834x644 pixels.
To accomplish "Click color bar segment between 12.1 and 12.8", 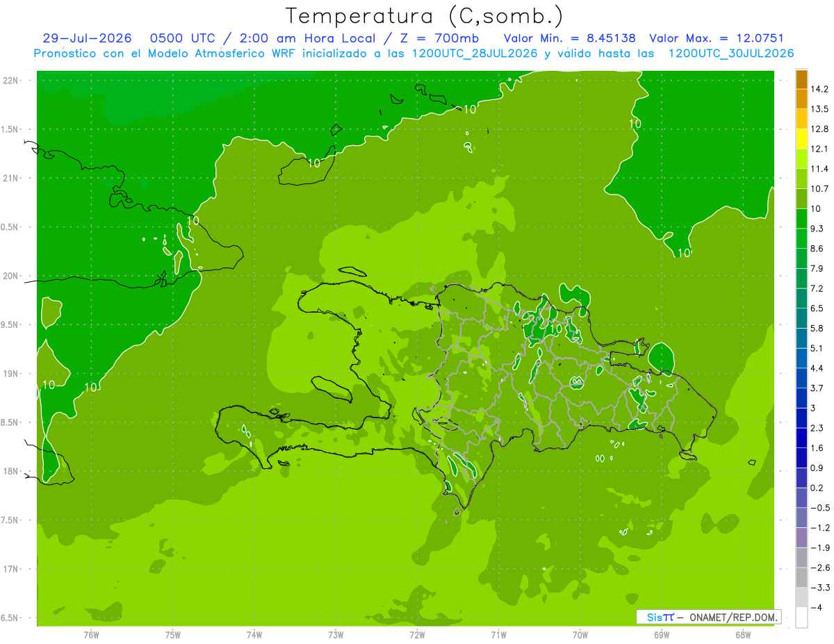I will pos(801,139).
